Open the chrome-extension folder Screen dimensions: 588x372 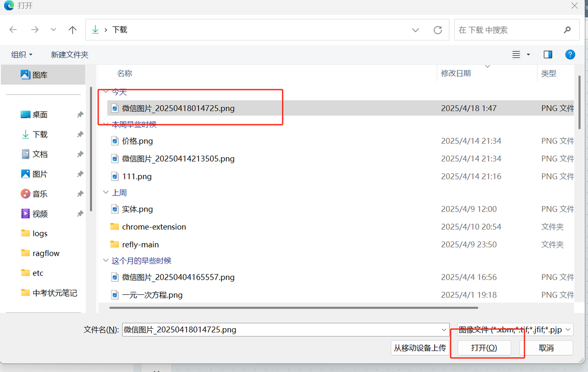tap(154, 227)
